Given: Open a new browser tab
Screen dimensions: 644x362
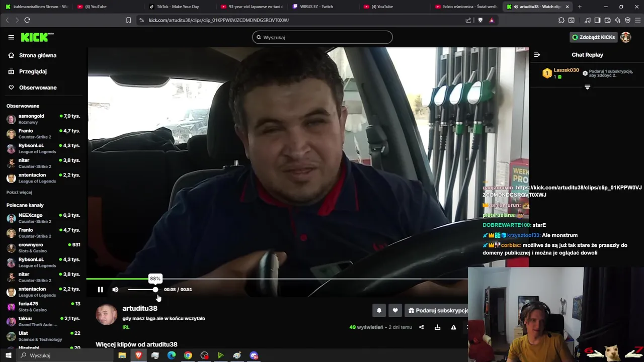Looking at the screenshot, I should 580,7.
